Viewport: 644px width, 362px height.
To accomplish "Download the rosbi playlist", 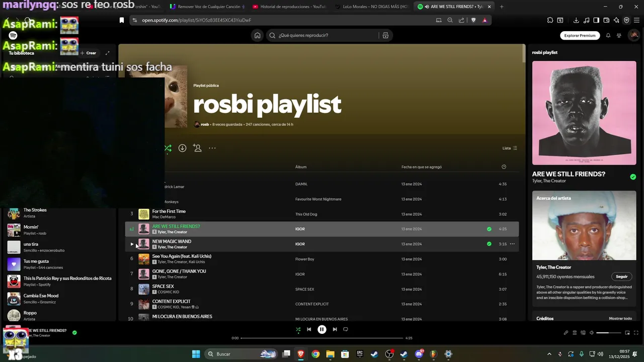I will tap(182, 148).
